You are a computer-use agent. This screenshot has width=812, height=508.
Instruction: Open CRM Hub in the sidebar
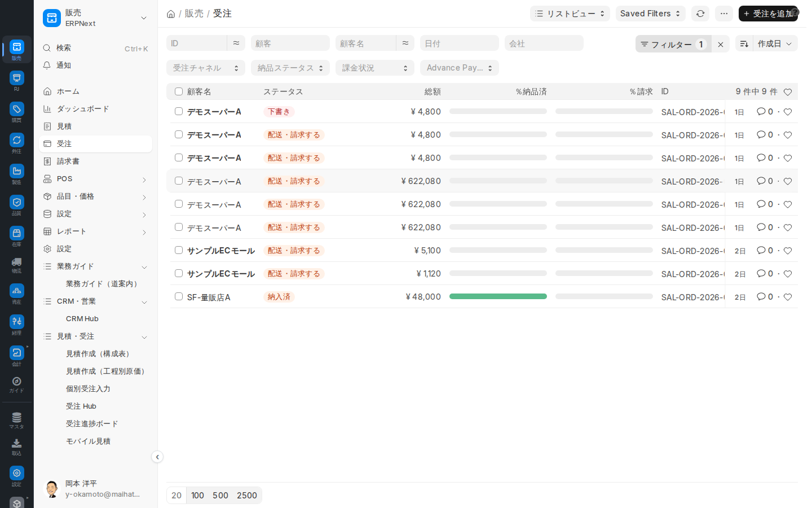[x=95, y=319]
